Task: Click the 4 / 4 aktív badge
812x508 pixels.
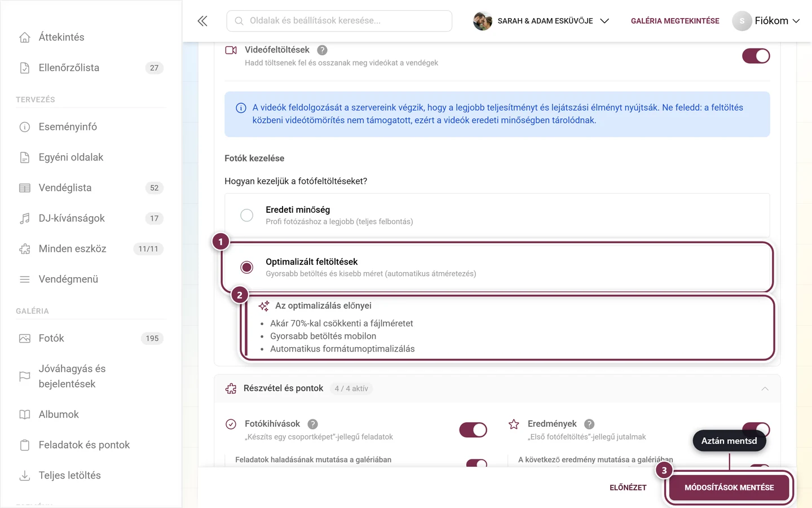Action: pyautogui.click(x=351, y=388)
